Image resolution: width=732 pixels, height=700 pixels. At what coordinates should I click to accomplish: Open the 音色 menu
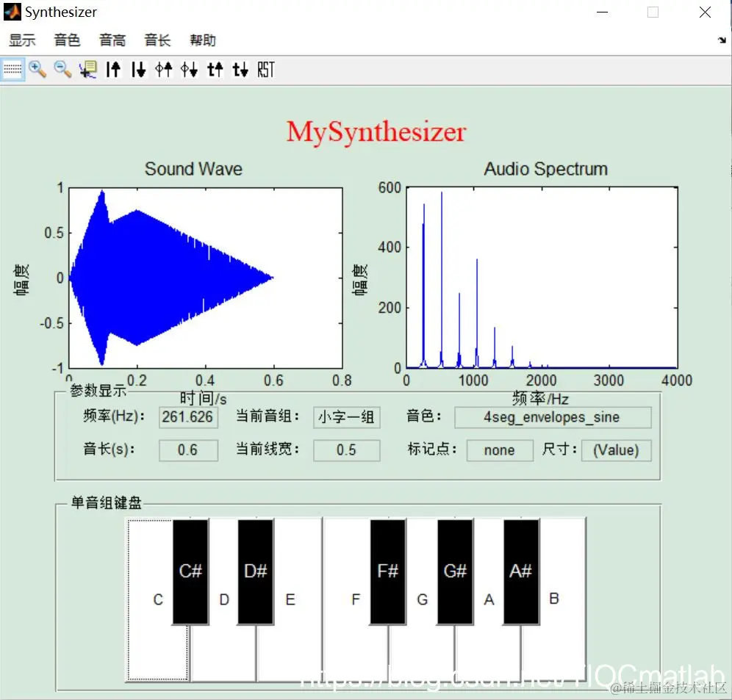coord(67,40)
